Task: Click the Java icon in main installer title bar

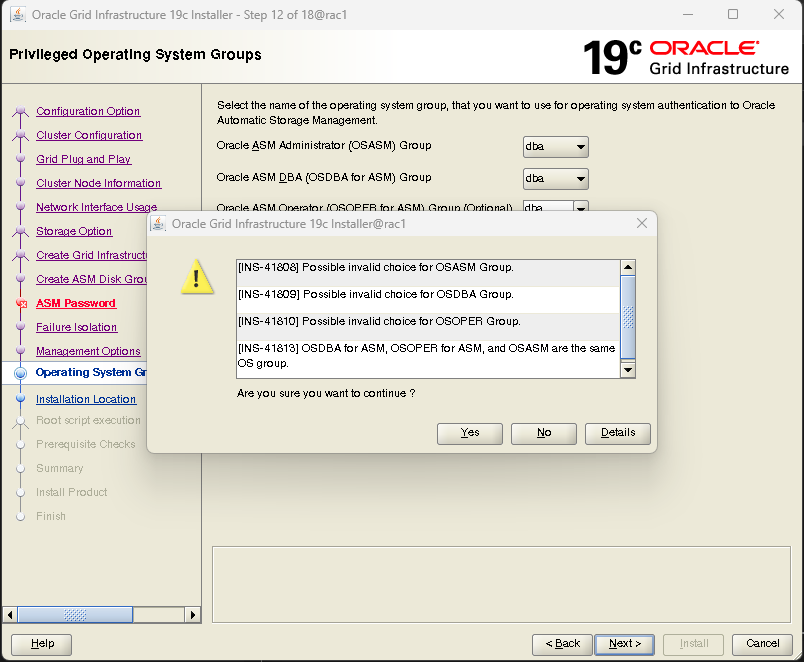Action: point(18,14)
